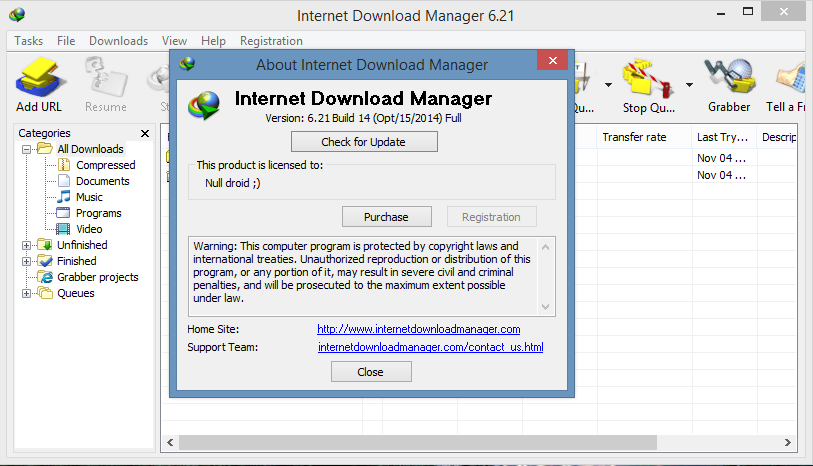The height and width of the screenshot is (466, 813).
Task: Select the Compressed category icon
Action: point(64,165)
